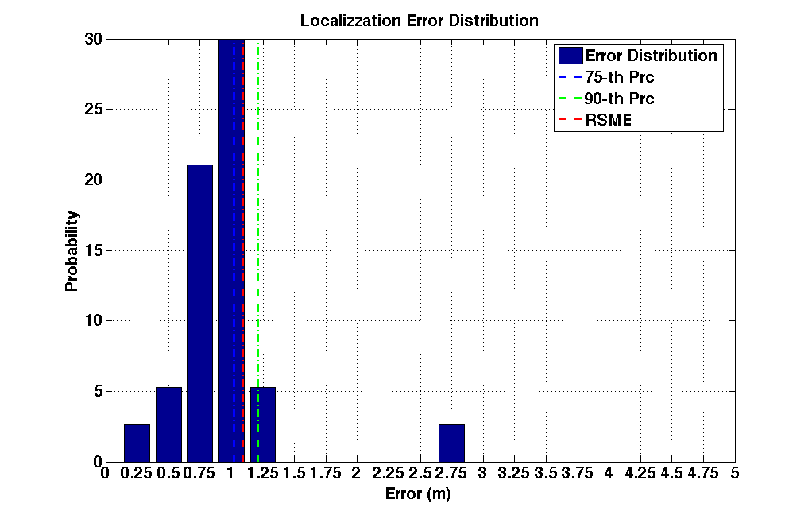Click the Error Distribution legend color swatch

[x=570, y=56]
